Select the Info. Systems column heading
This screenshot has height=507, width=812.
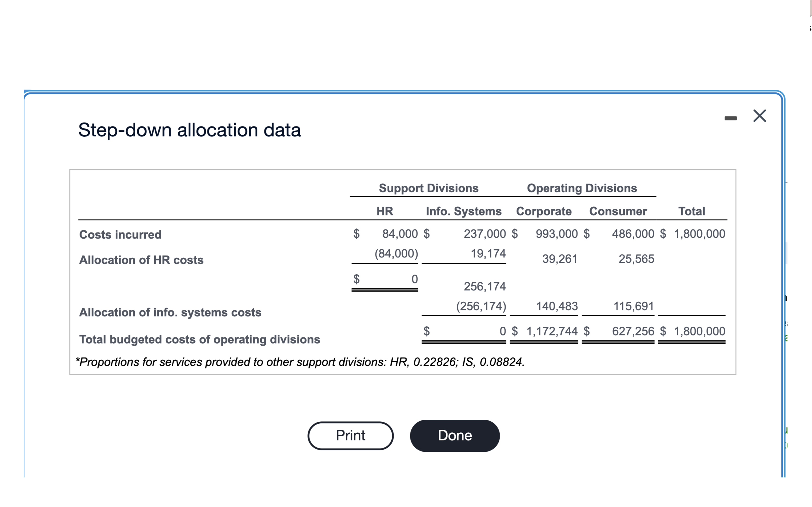tap(464, 211)
